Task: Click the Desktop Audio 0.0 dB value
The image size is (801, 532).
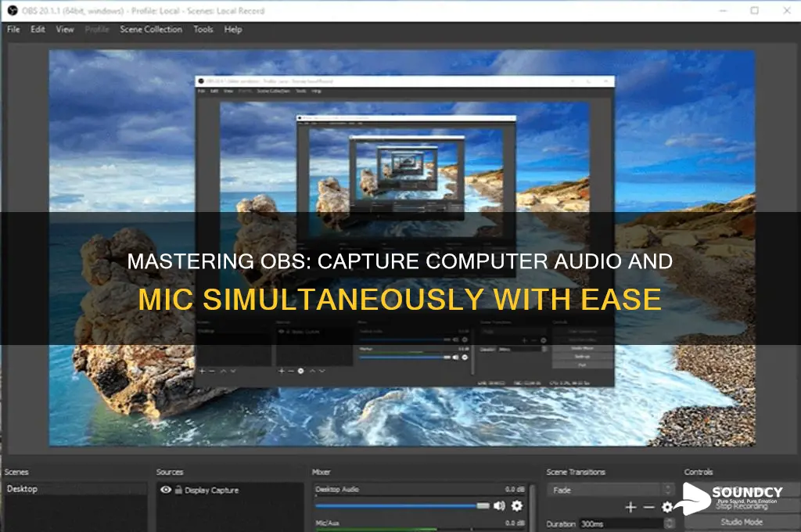Action: [515, 490]
